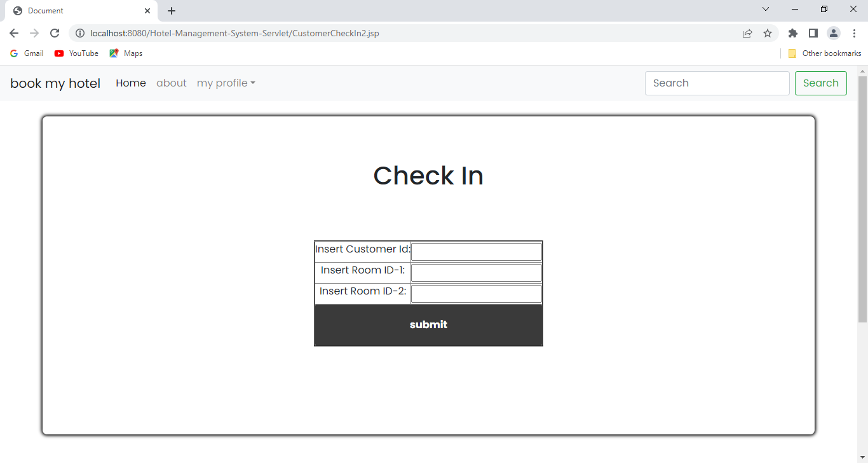Click the Check In heading

[x=428, y=176]
